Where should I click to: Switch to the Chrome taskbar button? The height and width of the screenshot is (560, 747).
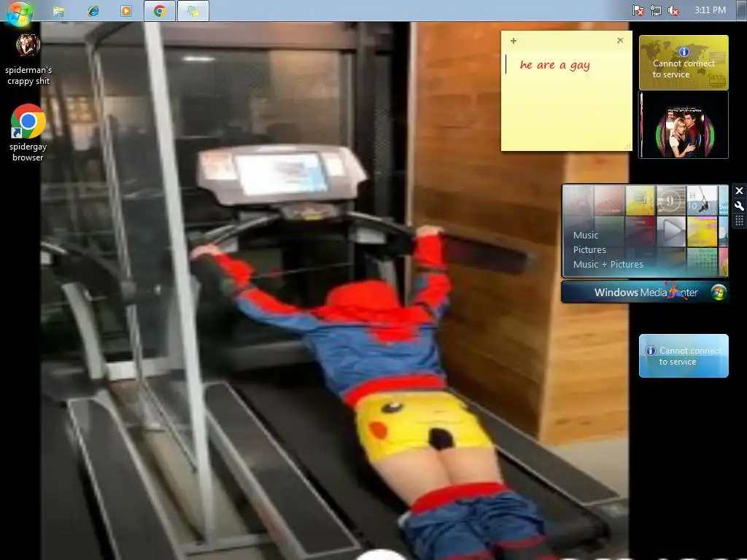(160, 11)
